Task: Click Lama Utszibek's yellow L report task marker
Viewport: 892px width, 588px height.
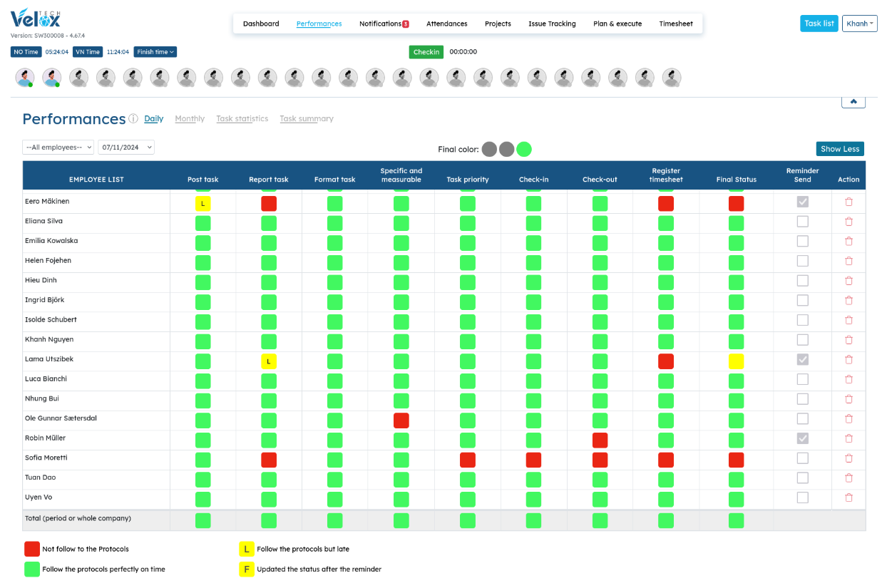Action: pos(269,361)
